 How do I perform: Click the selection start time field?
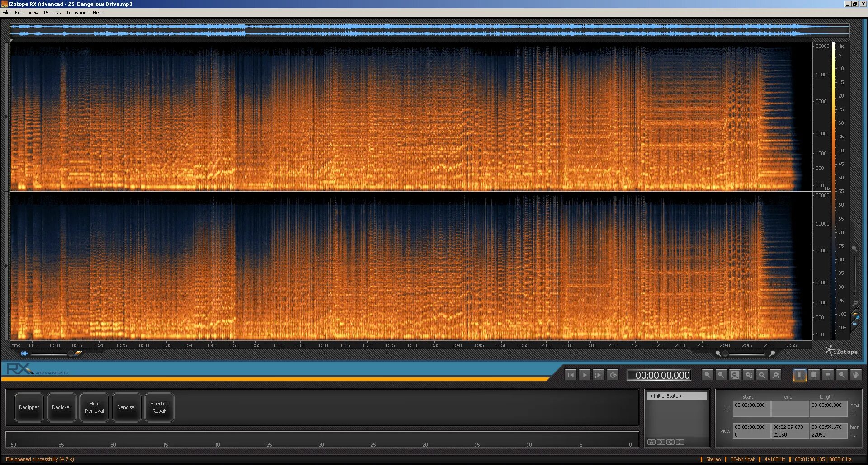coord(752,405)
